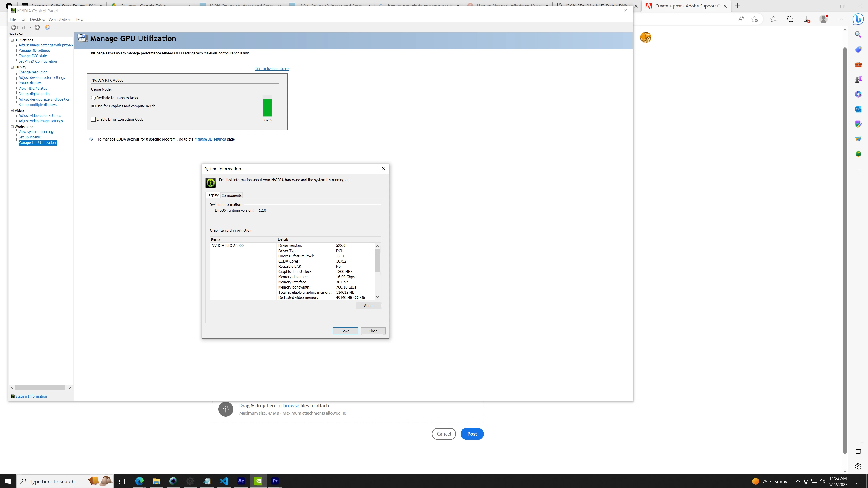Click the Forward arrow toolbar icon
The width and height of the screenshot is (868, 488).
pyautogui.click(x=37, y=27)
